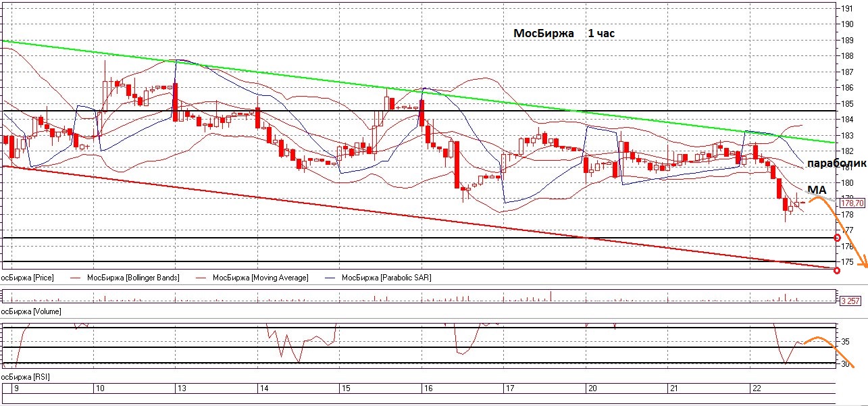Select date 21 on the time axis

(674, 388)
